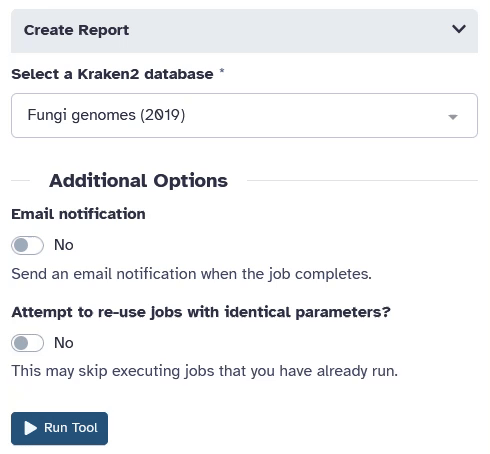Click the play triangle icon in Run Tool

tap(31, 428)
